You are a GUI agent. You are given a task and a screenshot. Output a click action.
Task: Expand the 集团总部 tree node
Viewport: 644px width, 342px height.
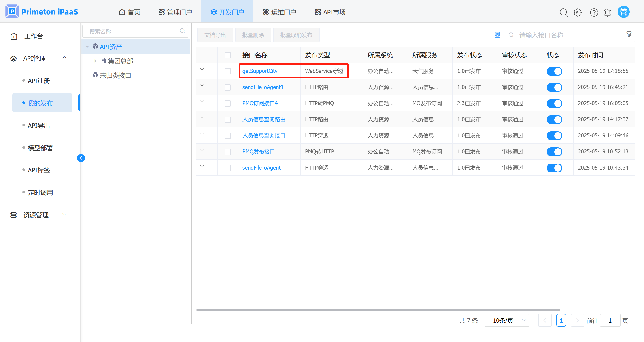click(95, 61)
